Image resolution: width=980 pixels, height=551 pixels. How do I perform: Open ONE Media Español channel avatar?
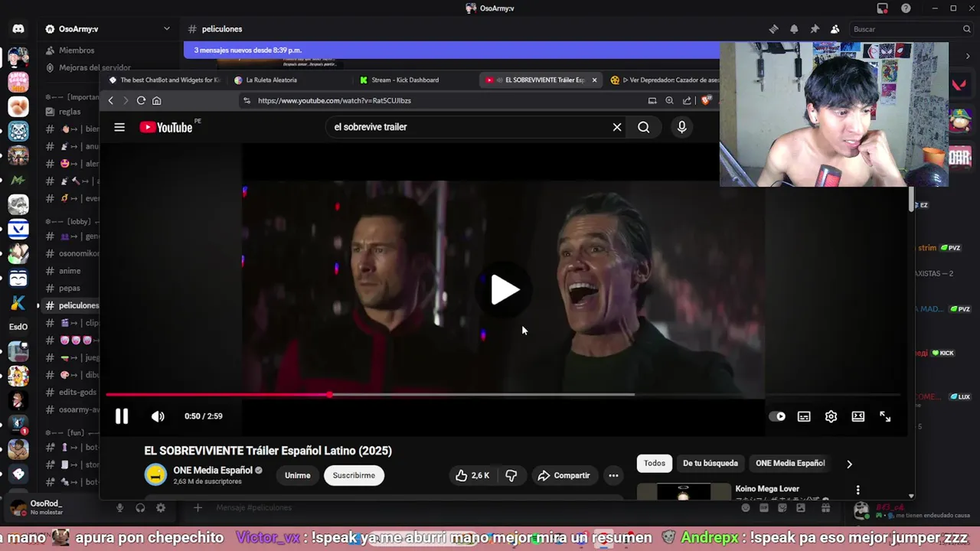[155, 475]
